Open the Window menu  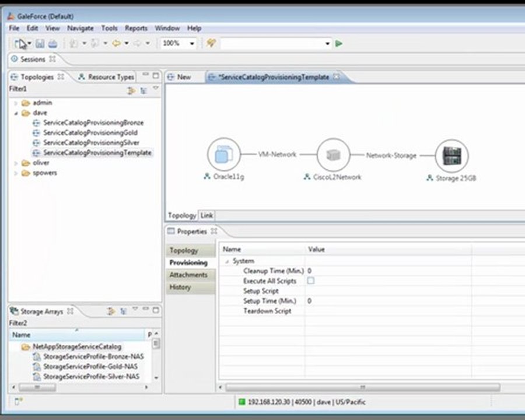[x=167, y=28]
